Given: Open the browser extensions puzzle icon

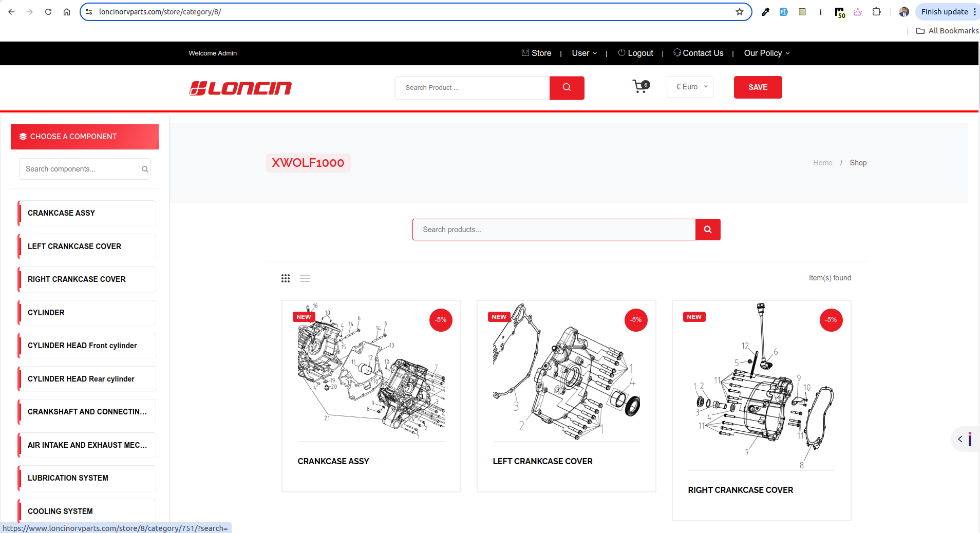Looking at the screenshot, I should 876,12.
